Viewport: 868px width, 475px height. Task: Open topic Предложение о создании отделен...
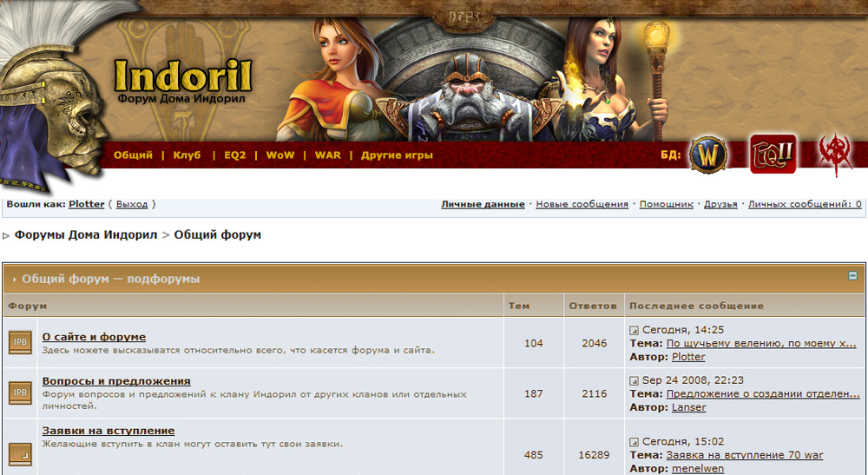(x=763, y=393)
